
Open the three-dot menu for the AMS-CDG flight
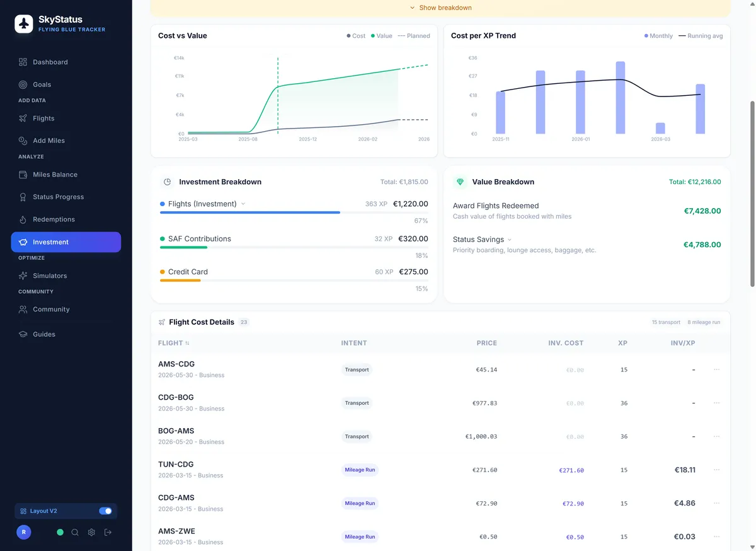click(x=716, y=369)
